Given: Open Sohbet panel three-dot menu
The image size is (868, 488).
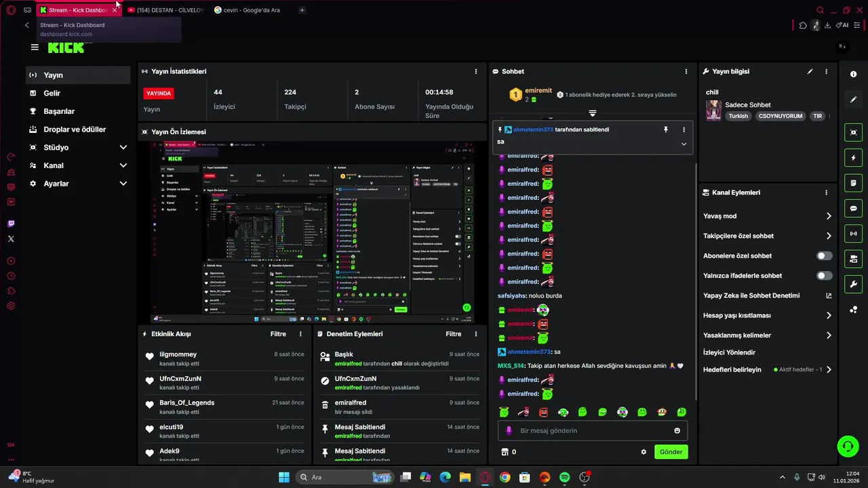Looking at the screenshot, I should click(686, 71).
